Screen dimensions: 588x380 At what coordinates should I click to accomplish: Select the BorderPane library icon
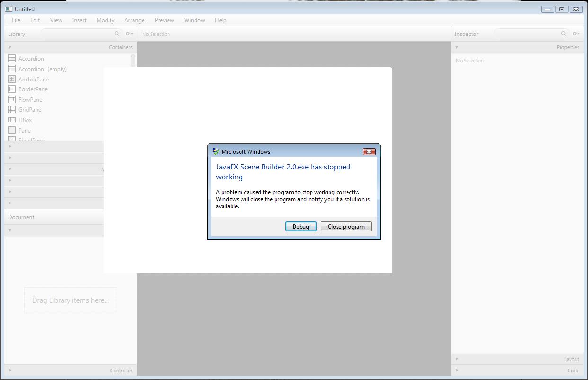click(12, 89)
